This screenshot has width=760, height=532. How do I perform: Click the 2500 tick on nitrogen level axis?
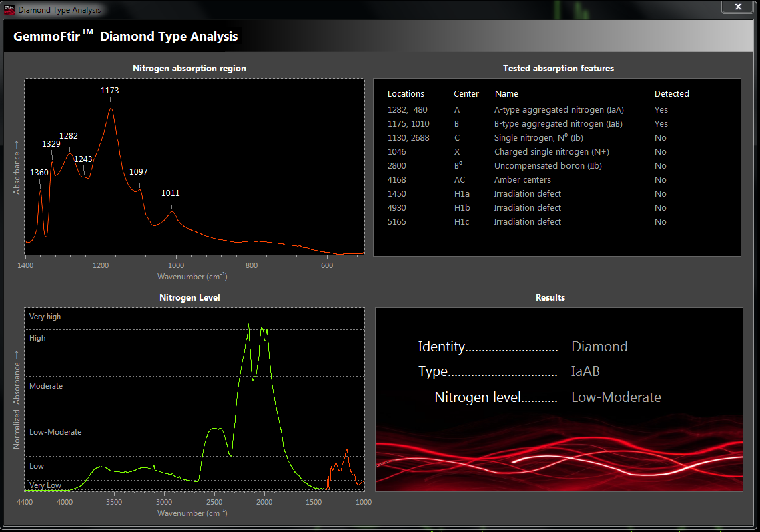click(x=214, y=502)
